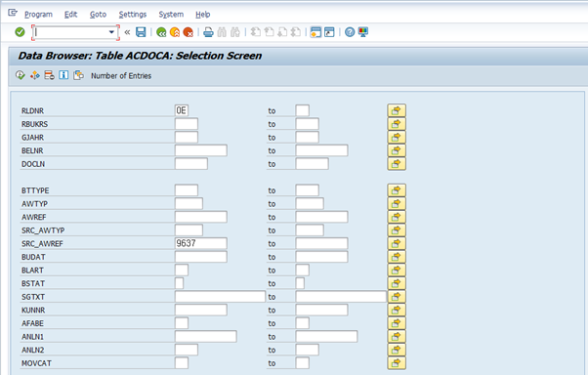Click the SGTXT to-value field
This screenshot has width=588, height=375.
point(341,297)
